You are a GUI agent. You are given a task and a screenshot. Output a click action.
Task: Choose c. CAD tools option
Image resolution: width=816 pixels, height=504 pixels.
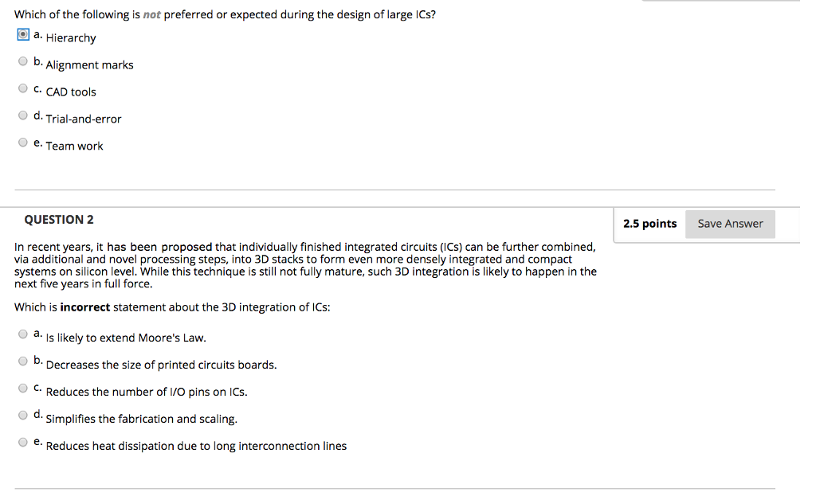(x=23, y=88)
